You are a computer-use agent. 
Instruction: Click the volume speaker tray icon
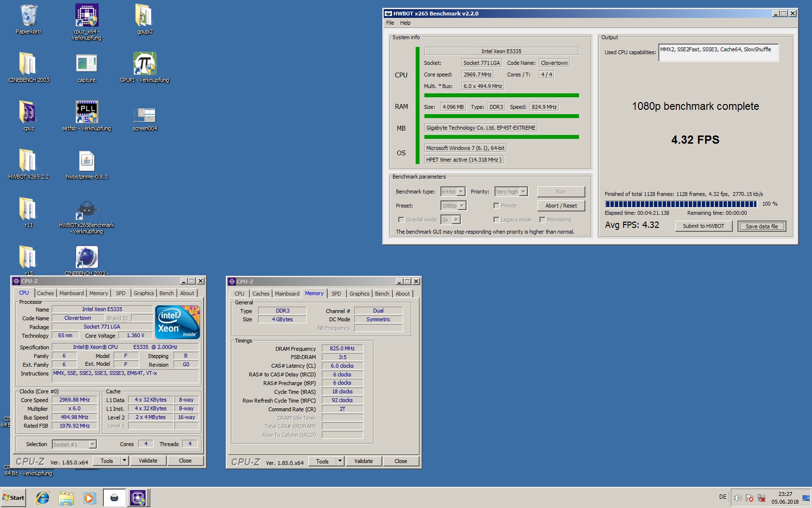pos(738,498)
